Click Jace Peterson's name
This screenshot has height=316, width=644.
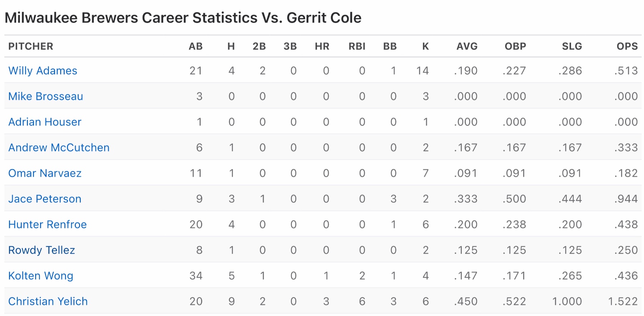coord(45,199)
